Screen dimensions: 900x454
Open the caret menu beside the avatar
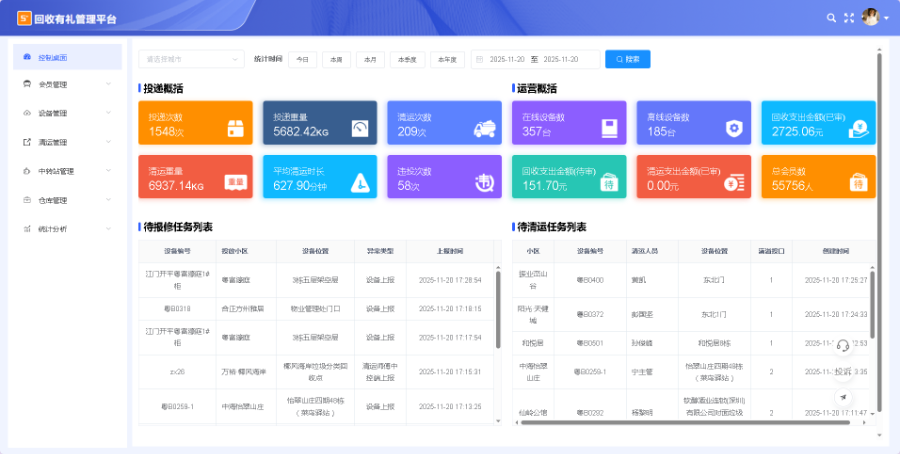pyautogui.click(x=887, y=18)
